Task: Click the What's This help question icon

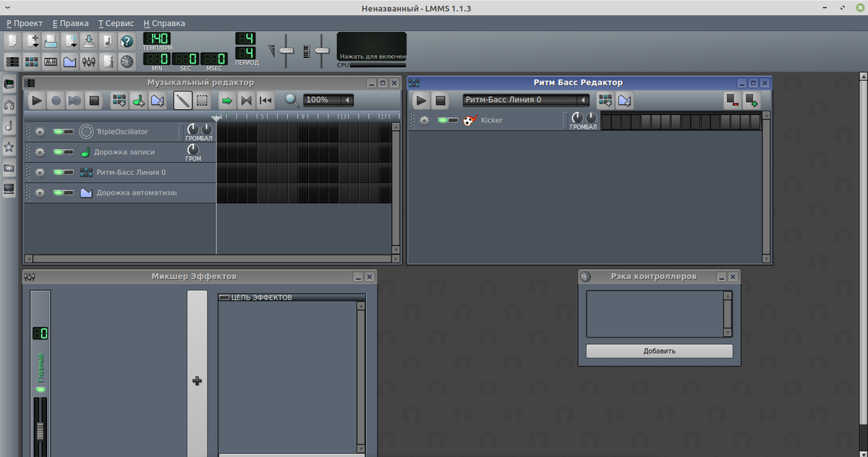Action: pos(127,41)
